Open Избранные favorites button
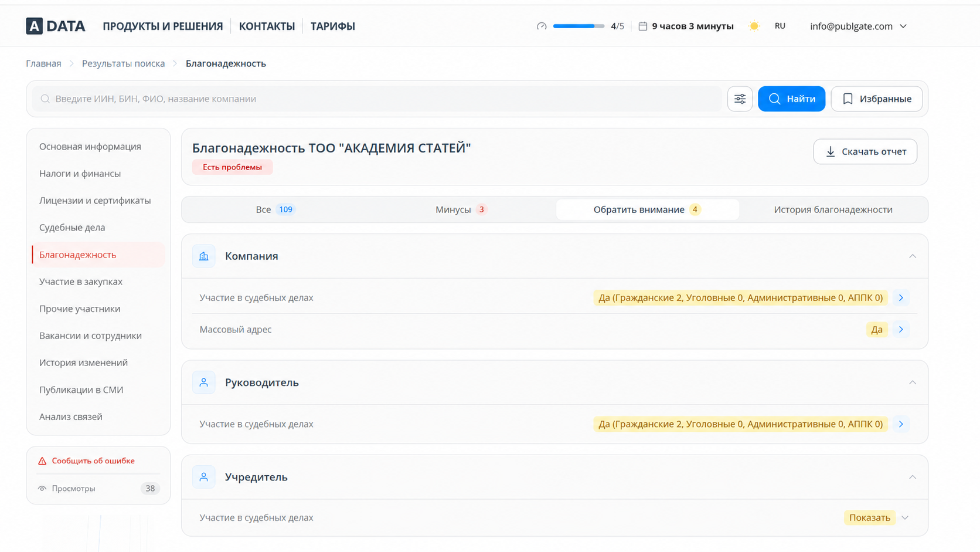Viewport: 980px width, 552px height. click(x=876, y=99)
